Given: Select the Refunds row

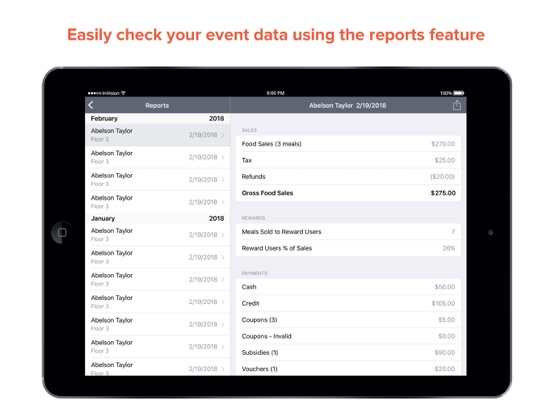Looking at the screenshot, I should [348, 176].
